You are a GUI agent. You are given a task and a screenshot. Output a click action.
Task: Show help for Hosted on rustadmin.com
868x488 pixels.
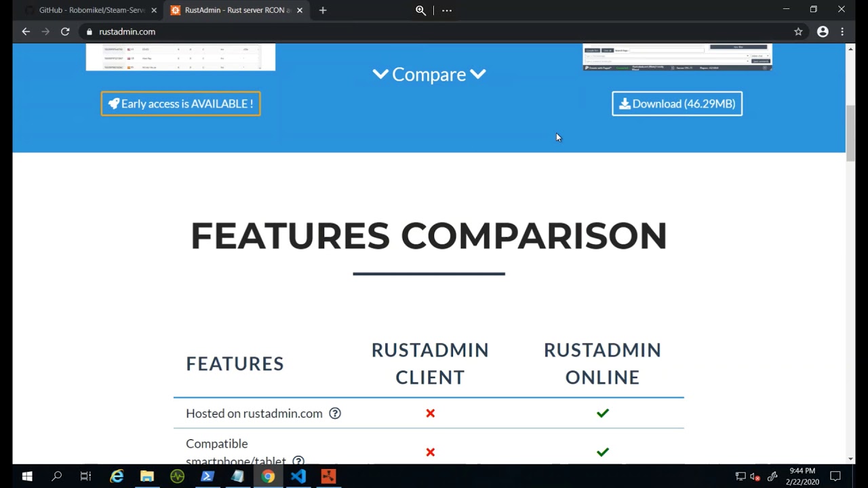pos(335,413)
